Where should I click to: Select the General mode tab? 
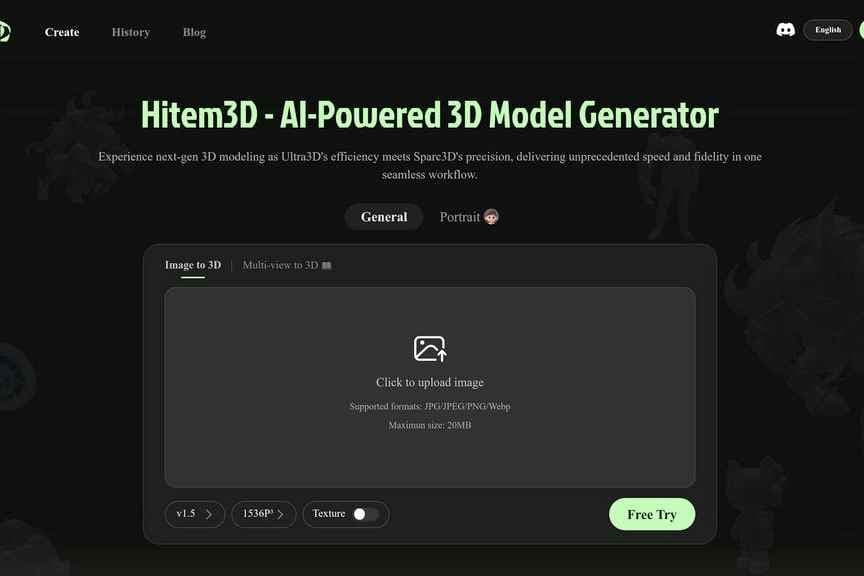[x=383, y=216]
